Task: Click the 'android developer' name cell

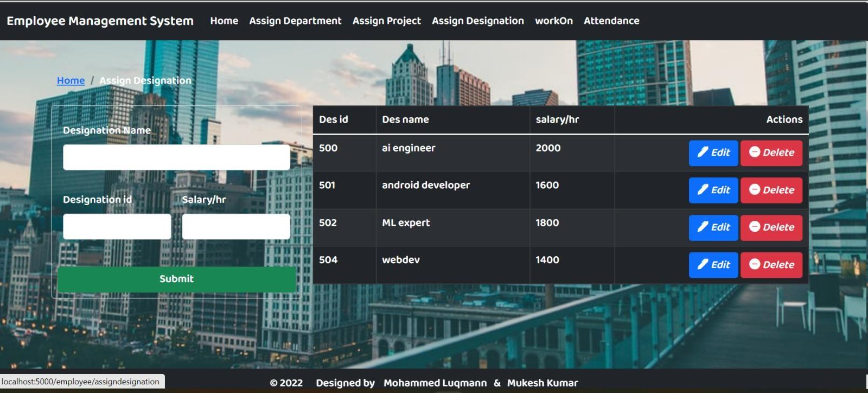Action: pyautogui.click(x=453, y=191)
